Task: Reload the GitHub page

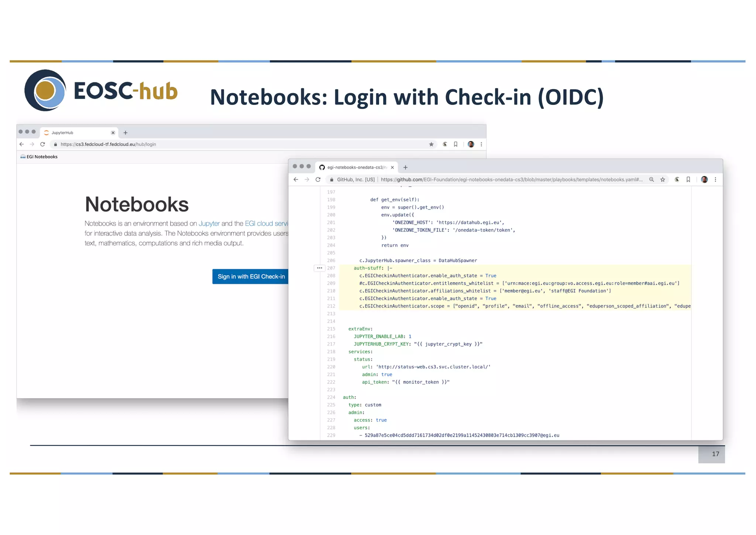Action: (x=318, y=180)
